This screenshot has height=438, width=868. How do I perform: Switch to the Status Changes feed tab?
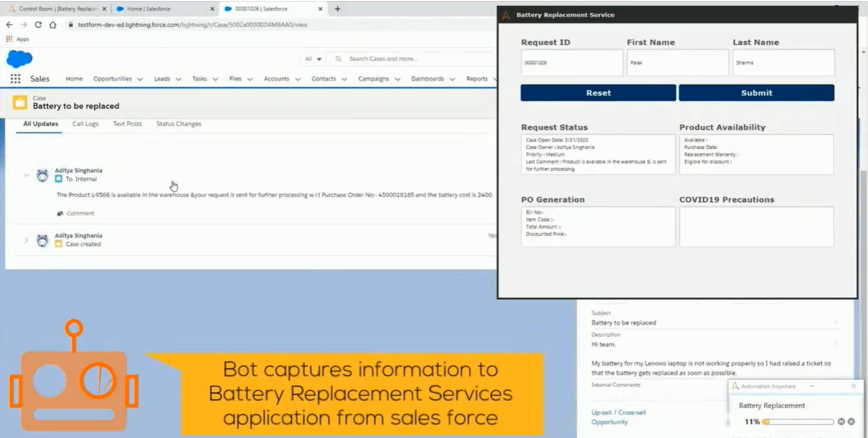[179, 124]
